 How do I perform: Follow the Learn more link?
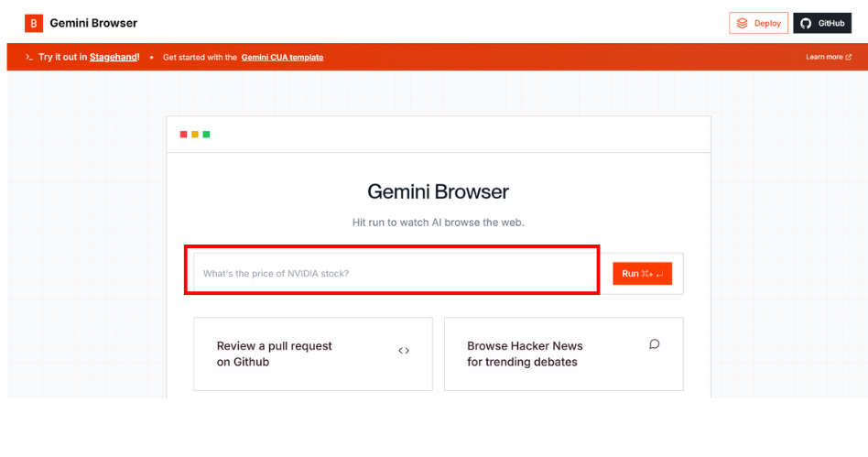pyautogui.click(x=824, y=57)
